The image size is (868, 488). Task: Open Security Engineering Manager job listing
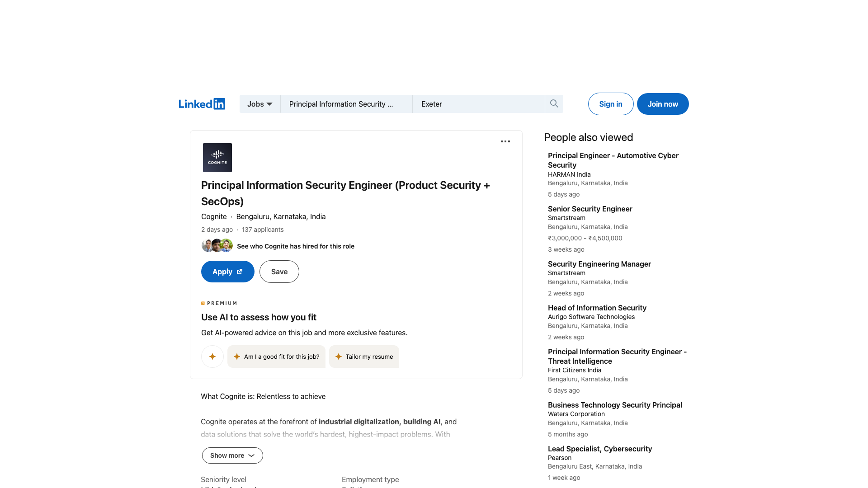(599, 264)
